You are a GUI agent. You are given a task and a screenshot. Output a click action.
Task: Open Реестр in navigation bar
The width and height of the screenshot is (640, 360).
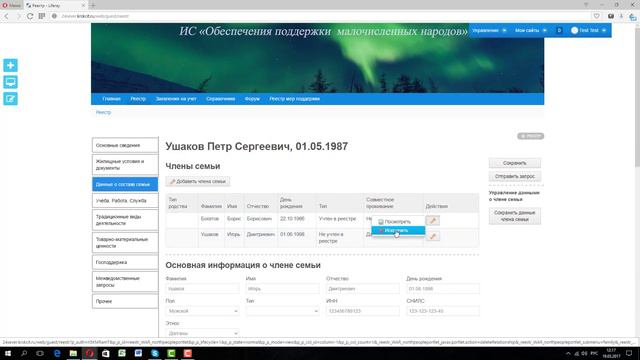click(x=138, y=99)
